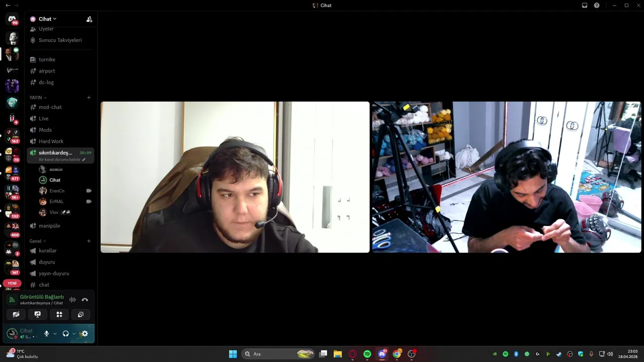Toggle camera on in voice panel

click(x=16, y=314)
